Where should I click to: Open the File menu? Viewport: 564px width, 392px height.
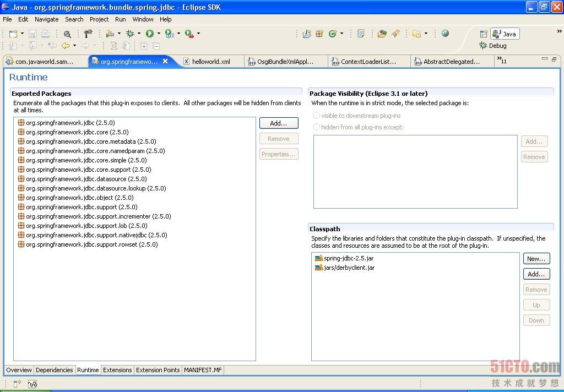tap(7, 19)
